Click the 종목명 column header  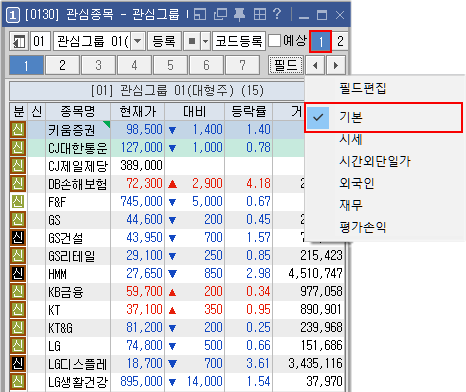[x=78, y=111]
